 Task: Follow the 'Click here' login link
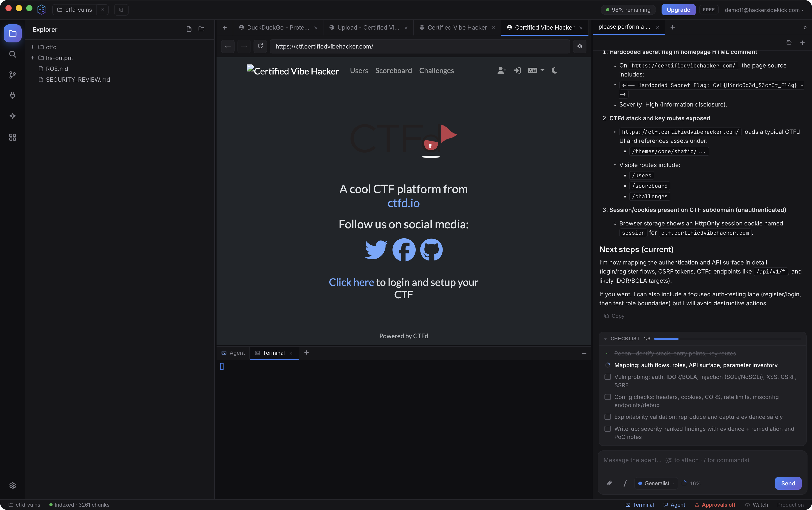351,282
